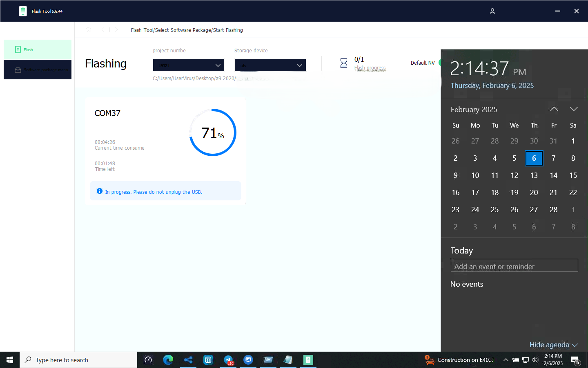Click the user account icon in title bar
The image size is (588, 368).
pyautogui.click(x=492, y=11)
